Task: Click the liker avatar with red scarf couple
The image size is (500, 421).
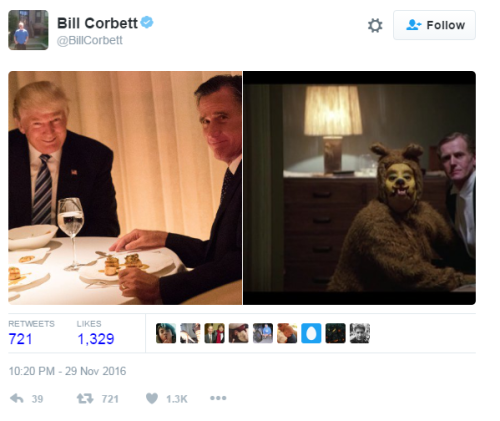Action: pyautogui.click(x=214, y=333)
